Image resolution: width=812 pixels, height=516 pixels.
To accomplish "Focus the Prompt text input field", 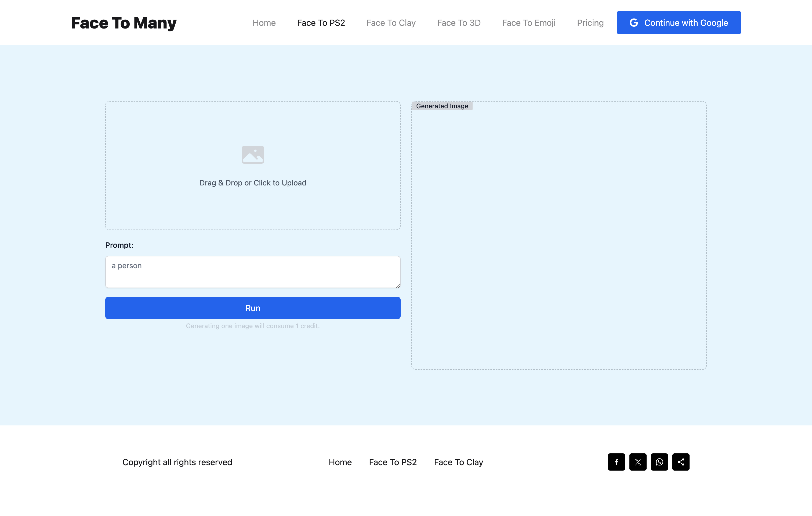I will (253, 272).
